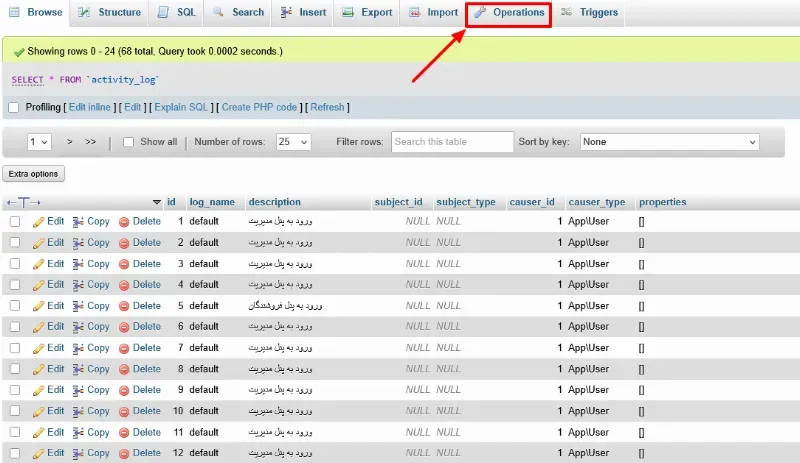Click Delete icon for row 5
This screenshot has height=463, width=800.
124,306
